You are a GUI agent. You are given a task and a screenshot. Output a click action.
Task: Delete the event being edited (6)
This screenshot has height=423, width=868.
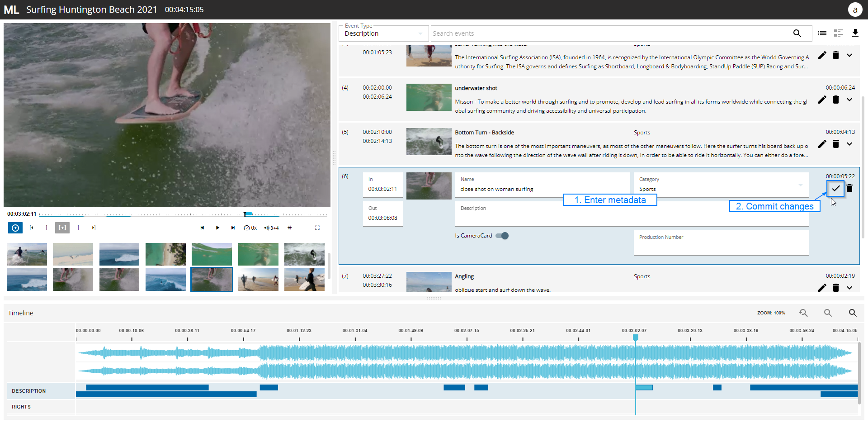(849, 188)
